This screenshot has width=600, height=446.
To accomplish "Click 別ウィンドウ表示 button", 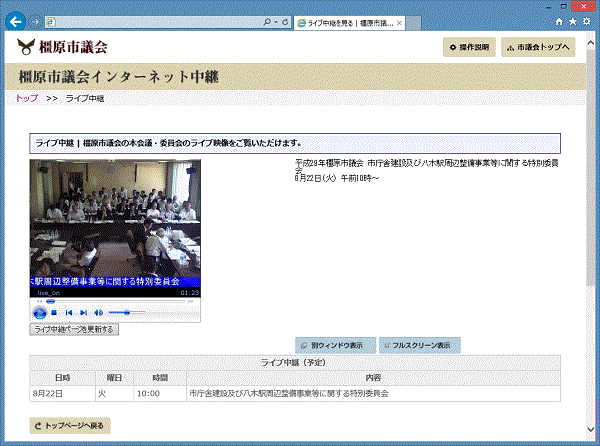I will (x=336, y=345).
